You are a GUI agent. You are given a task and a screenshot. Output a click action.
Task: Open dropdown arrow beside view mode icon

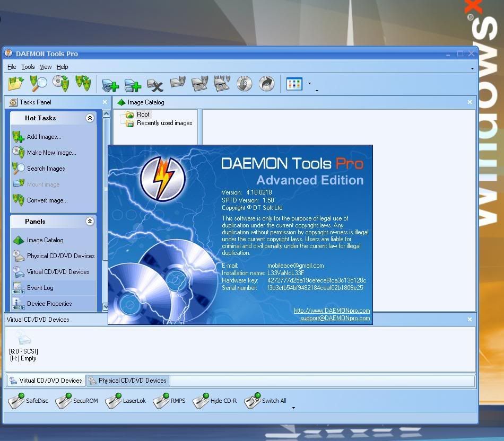[309, 84]
